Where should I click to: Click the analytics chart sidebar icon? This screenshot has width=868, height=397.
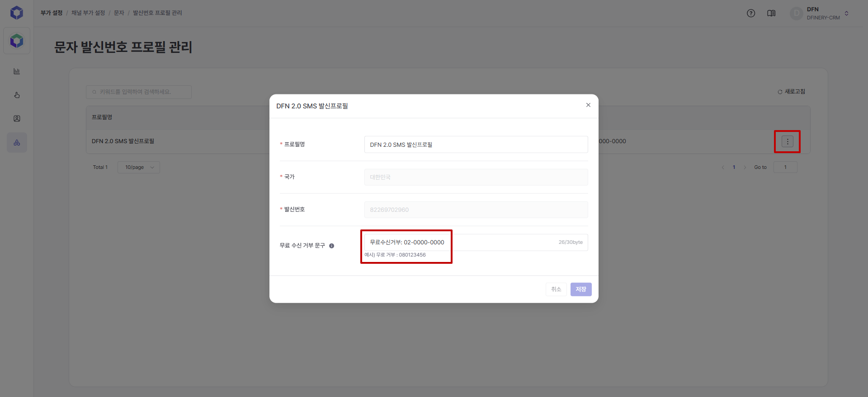(x=17, y=71)
